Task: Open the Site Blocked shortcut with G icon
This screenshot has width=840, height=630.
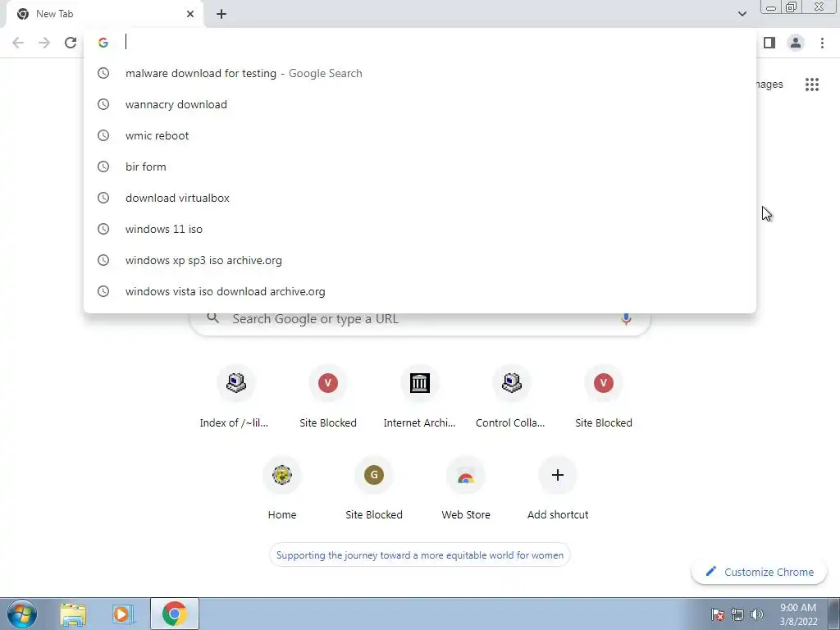Action: [x=373, y=489]
